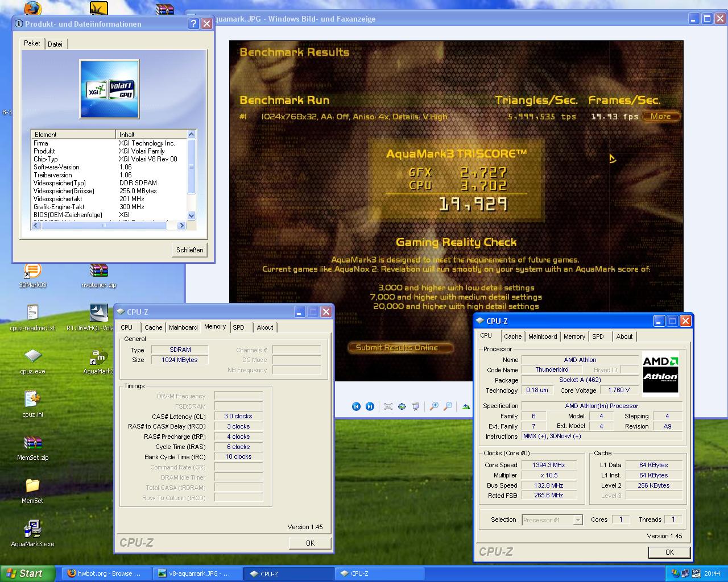Open SPD tab in the Memory CPU-Z window
Viewport: 728px width, 582px height.
pos(239,327)
